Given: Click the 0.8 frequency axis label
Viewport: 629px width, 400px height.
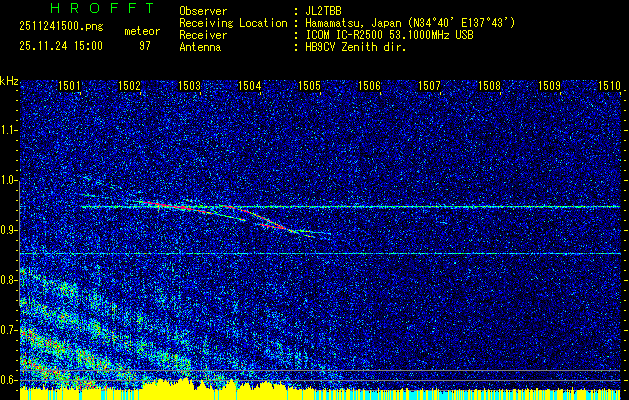Looking at the screenshot, I should pyautogui.click(x=9, y=280).
